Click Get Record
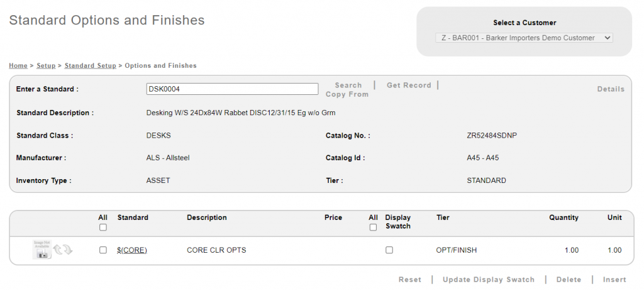The image size is (644, 291). (x=409, y=85)
